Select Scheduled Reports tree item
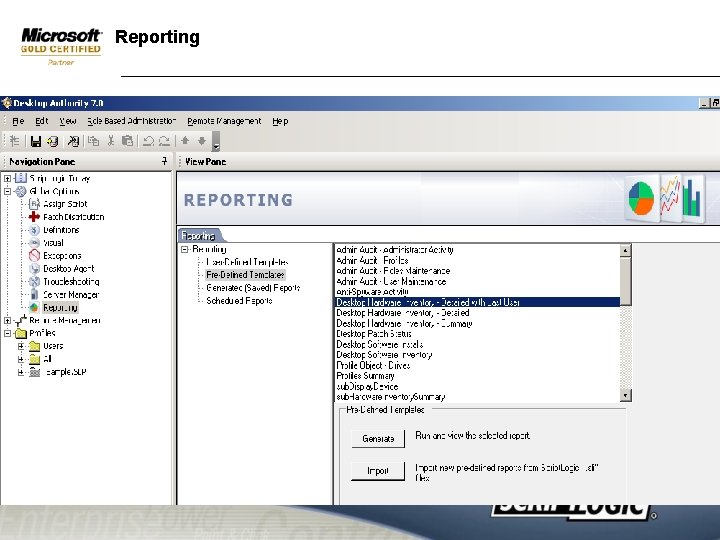Image resolution: width=720 pixels, height=540 pixels. point(239,301)
